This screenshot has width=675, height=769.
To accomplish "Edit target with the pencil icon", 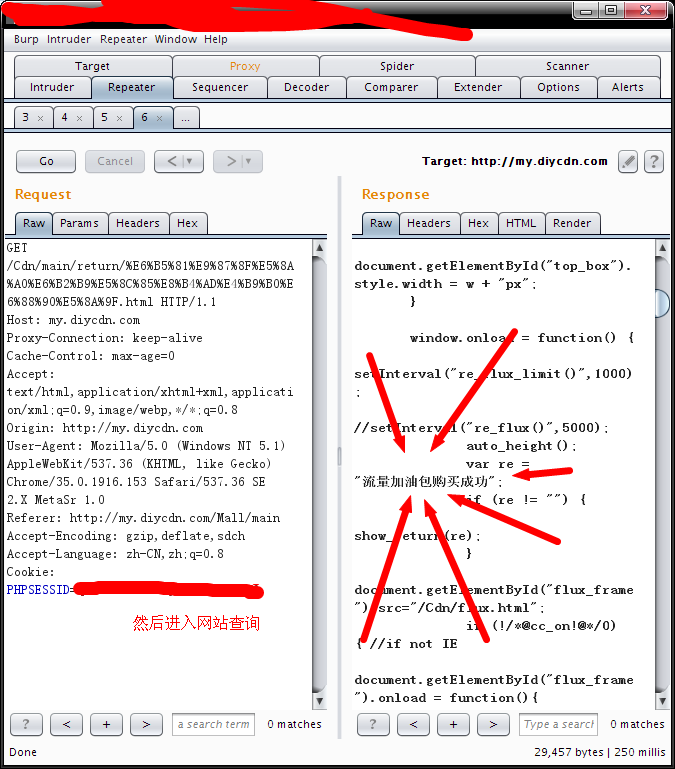I will 628,161.
